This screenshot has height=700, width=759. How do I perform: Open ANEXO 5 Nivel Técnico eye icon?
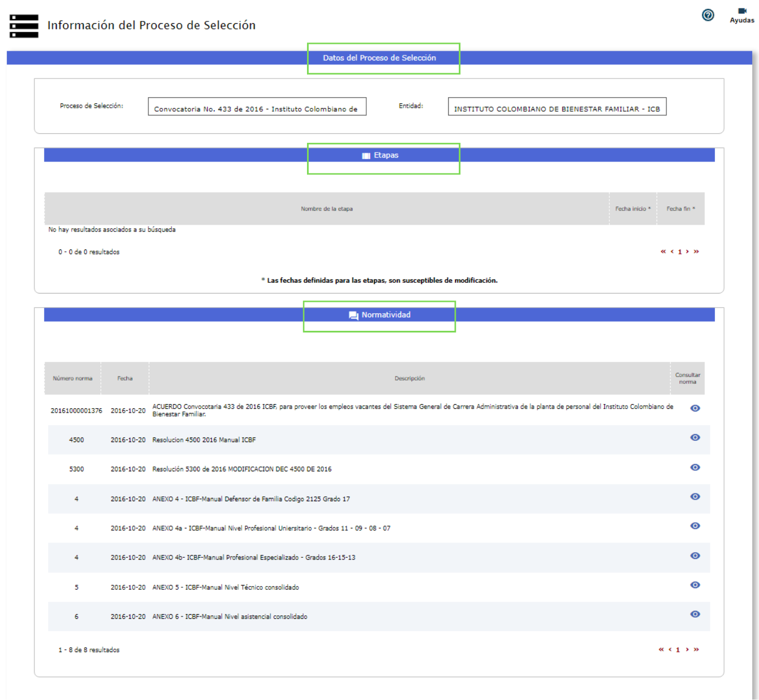click(695, 585)
